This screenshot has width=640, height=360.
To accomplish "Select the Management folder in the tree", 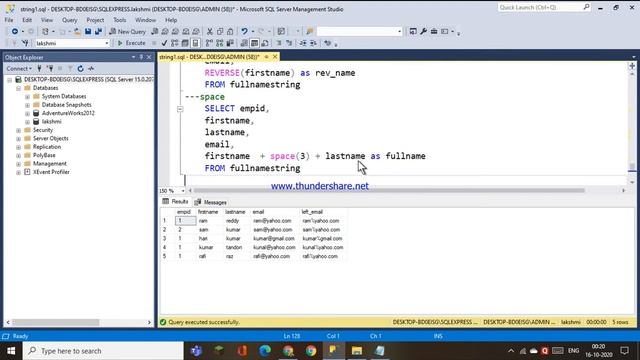I will click(x=49, y=164).
